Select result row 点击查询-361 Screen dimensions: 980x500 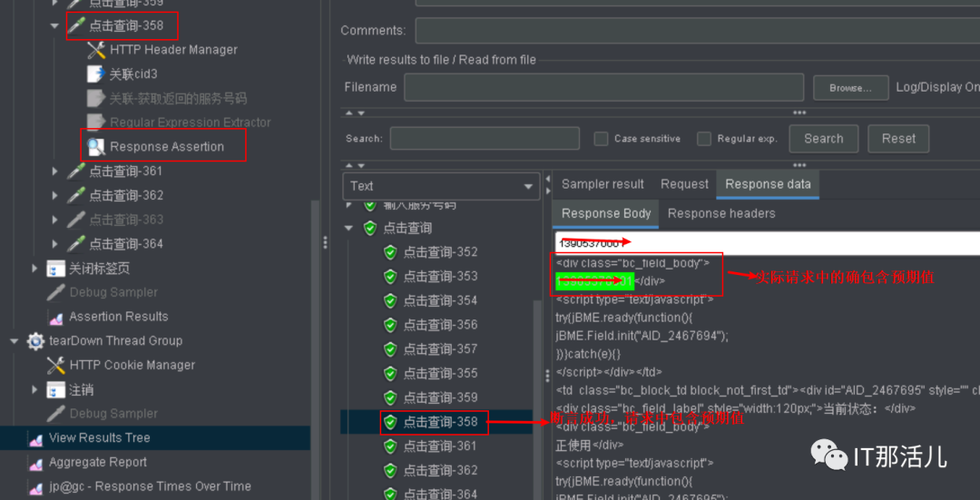coord(439,446)
